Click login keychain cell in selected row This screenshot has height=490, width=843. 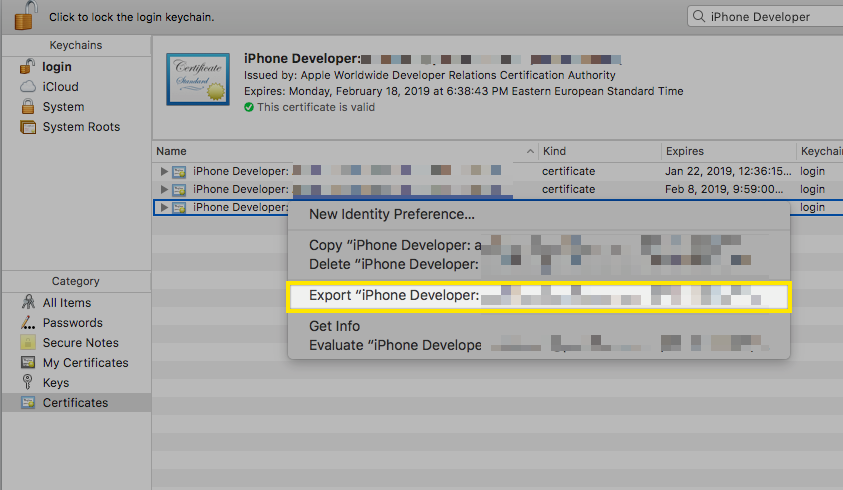pyautogui.click(x=812, y=207)
